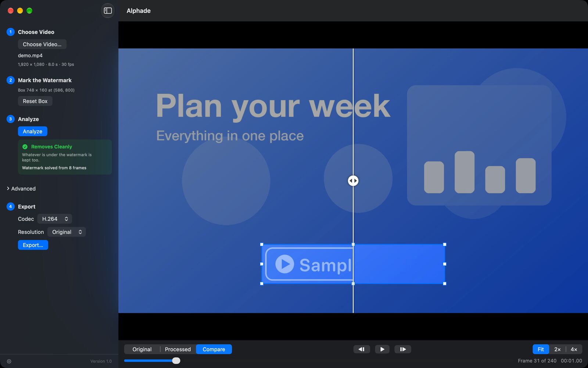Grab the compare divider handle
The height and width of the screenshot is (368, 588).
pyautogui.click(x=353, y=181)
